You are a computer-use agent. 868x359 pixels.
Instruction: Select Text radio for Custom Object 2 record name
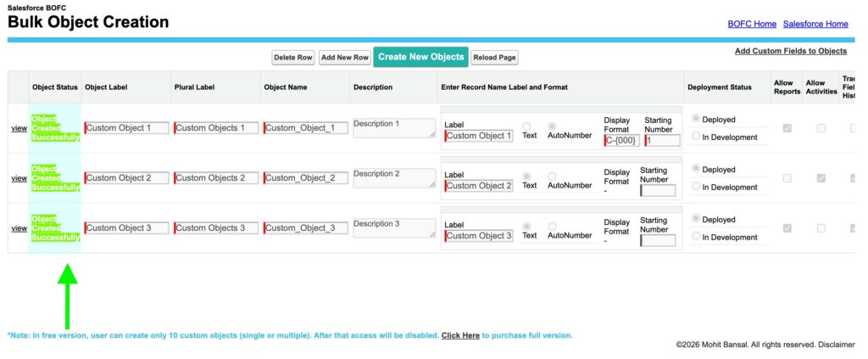coord(526,177)
